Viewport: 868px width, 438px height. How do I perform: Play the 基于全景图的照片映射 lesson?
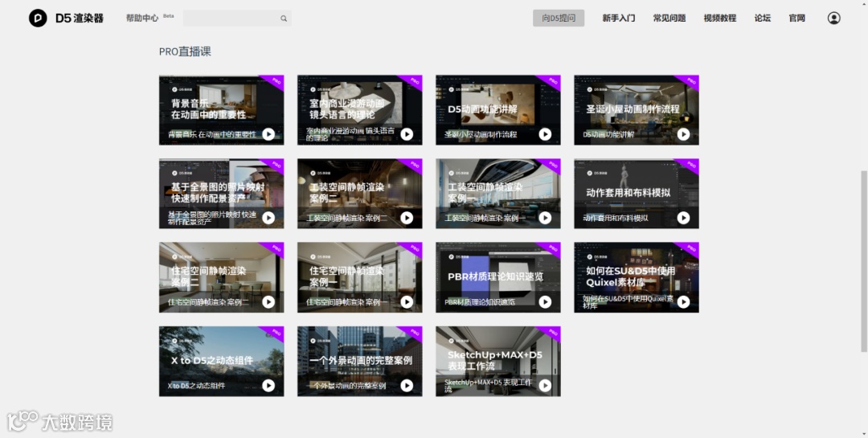[268, 218]
